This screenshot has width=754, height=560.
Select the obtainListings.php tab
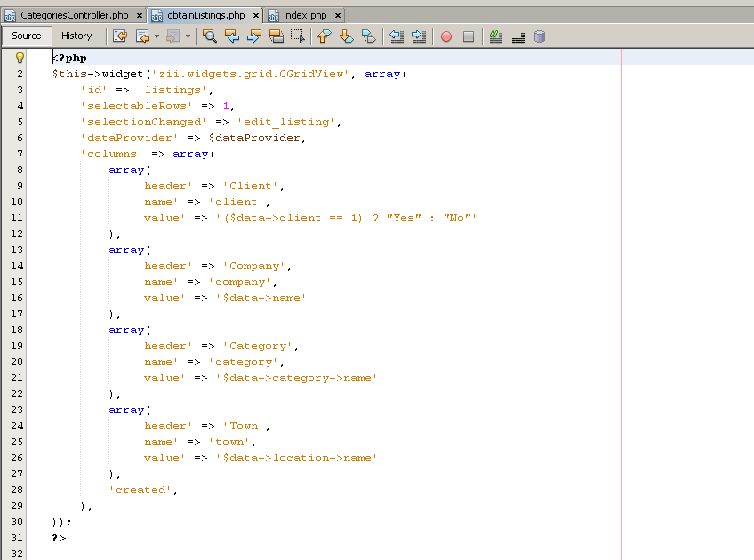point(205,15)
